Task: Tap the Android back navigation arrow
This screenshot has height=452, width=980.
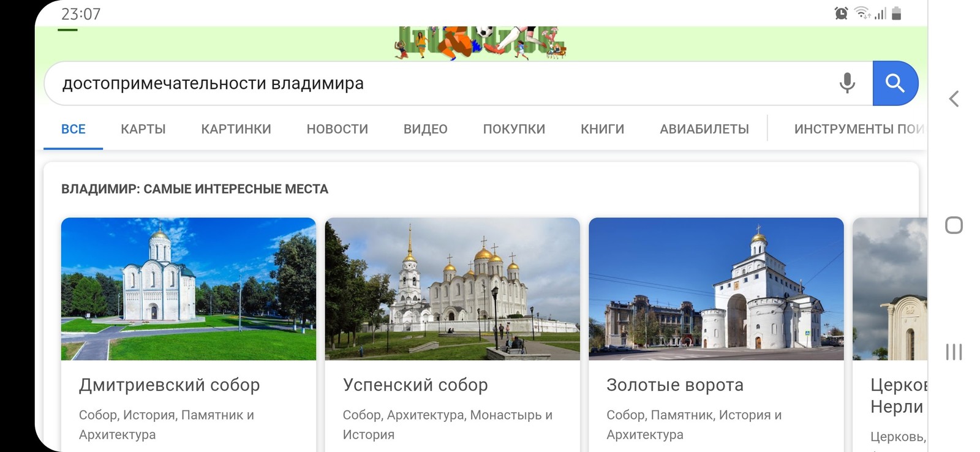Action: pos(954,99)
